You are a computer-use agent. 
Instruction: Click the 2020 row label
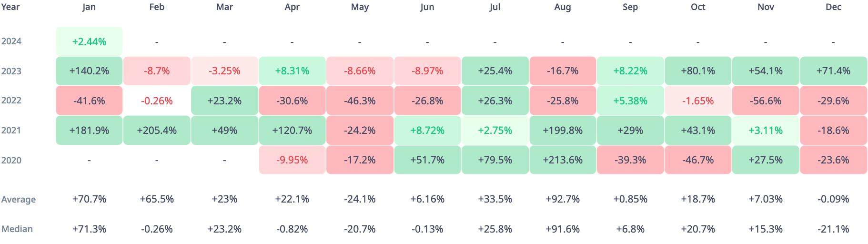point(11,160)
